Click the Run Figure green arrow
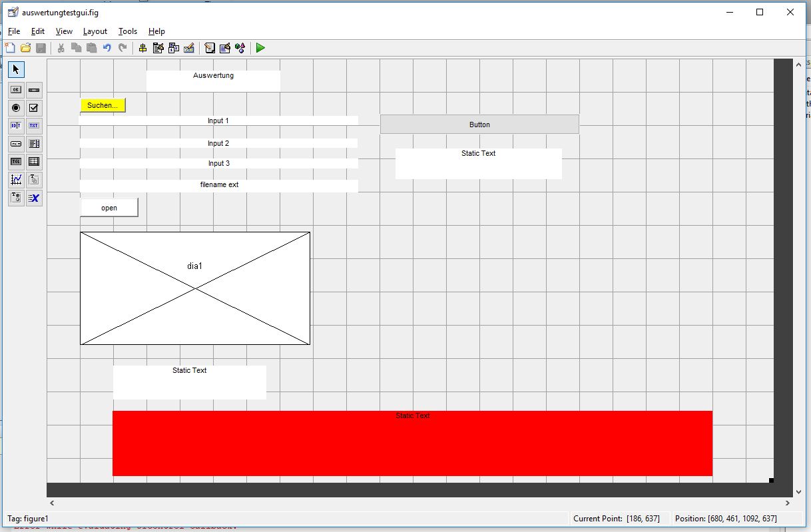Viewport: 811px width, 532px height. (x=260, y=48)
